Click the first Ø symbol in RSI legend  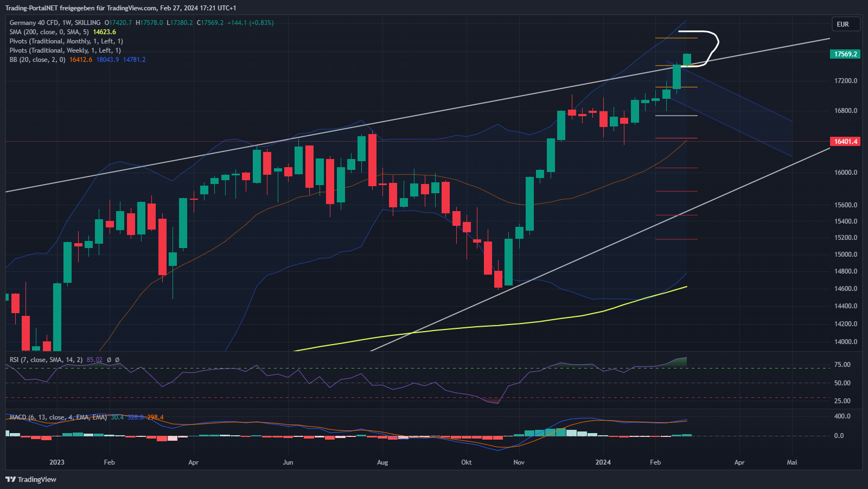[x=109, y=360]
